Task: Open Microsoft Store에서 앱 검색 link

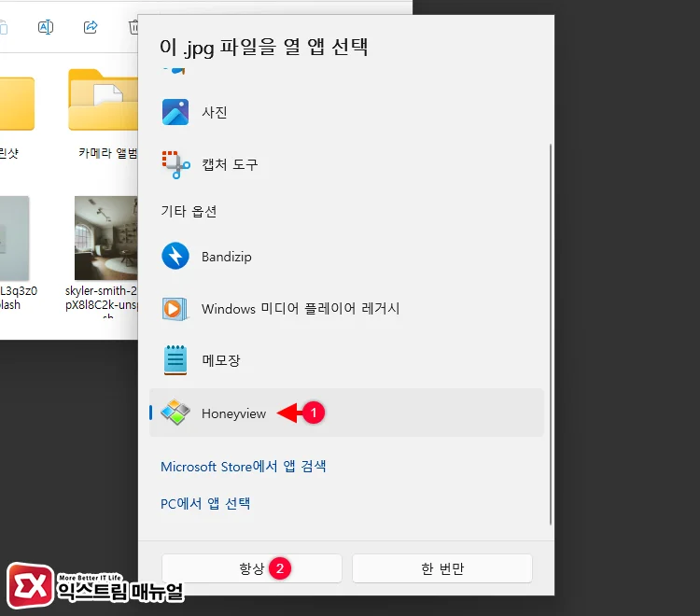Action: [244, 467]
